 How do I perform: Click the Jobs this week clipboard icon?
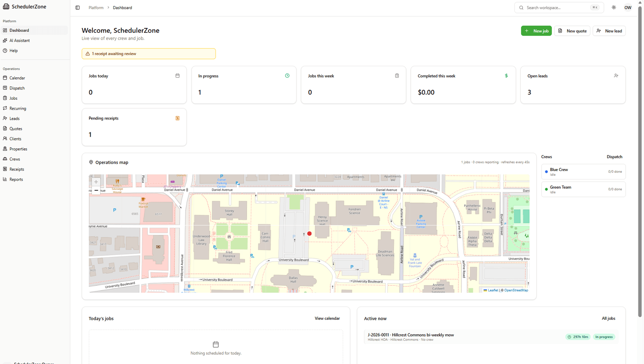[397, 76]
